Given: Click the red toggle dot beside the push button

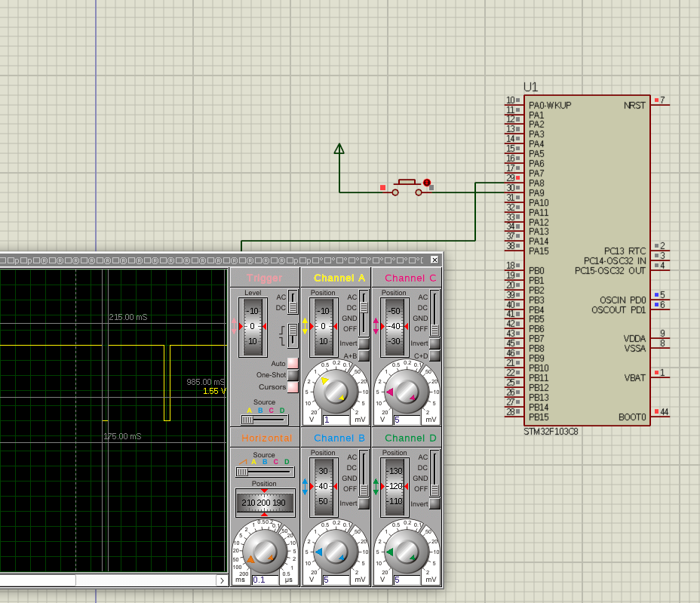Looking at the screenshot, I should coord(427,183).
